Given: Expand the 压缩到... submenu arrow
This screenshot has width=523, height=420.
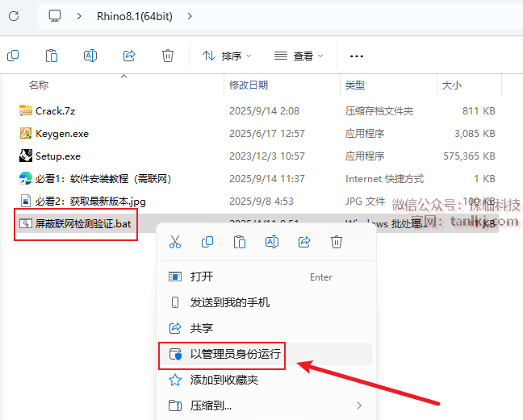Looking at the screenshot, I should [359, 405].
